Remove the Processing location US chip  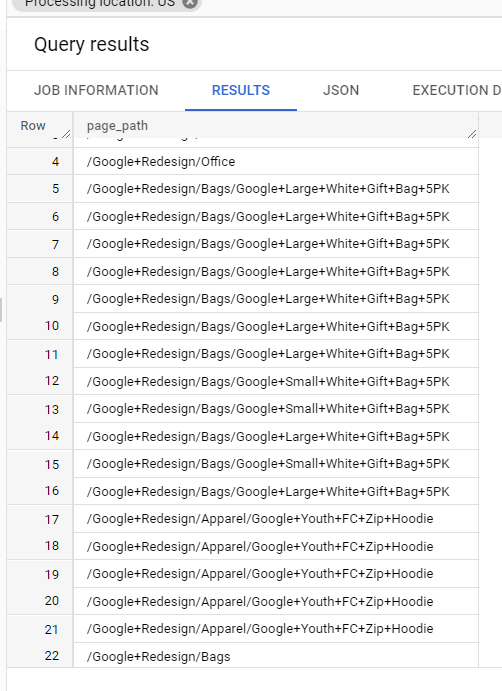(190, 3)
